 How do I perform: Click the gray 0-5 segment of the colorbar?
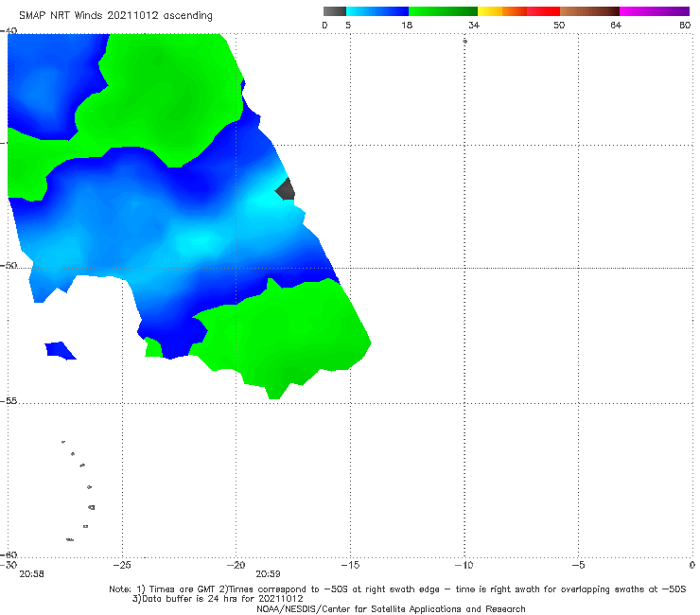coord(334,11)
